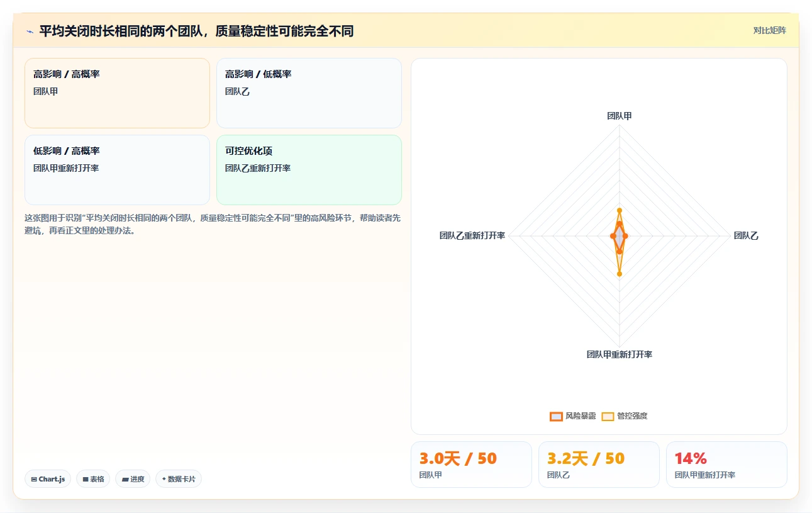Click the 团队甲 axis label atop radar
The image size is (812, 513).
click(x=620, y=116)
